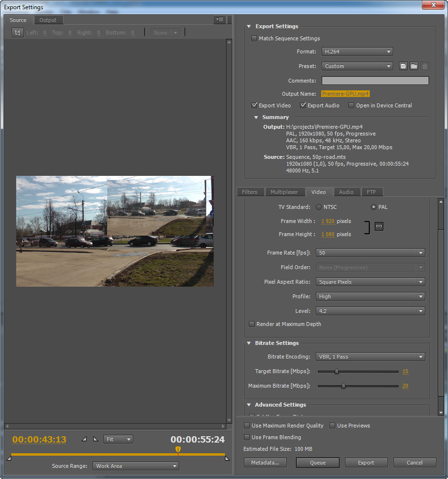Click the Set In Point triangle
Image resolution: width=448 pixels, height=479 pixels.
tap(85, 439)
